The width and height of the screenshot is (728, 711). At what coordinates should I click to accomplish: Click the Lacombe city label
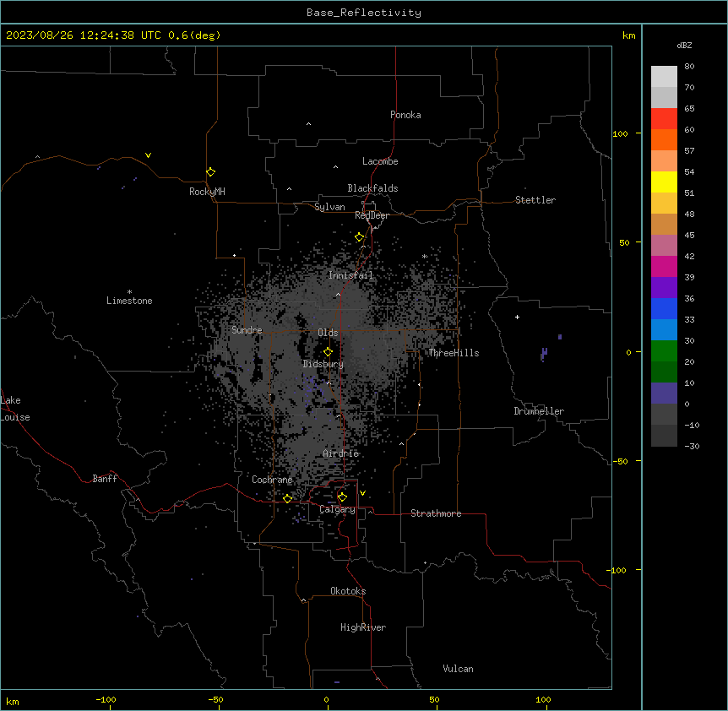pos(380,161)
